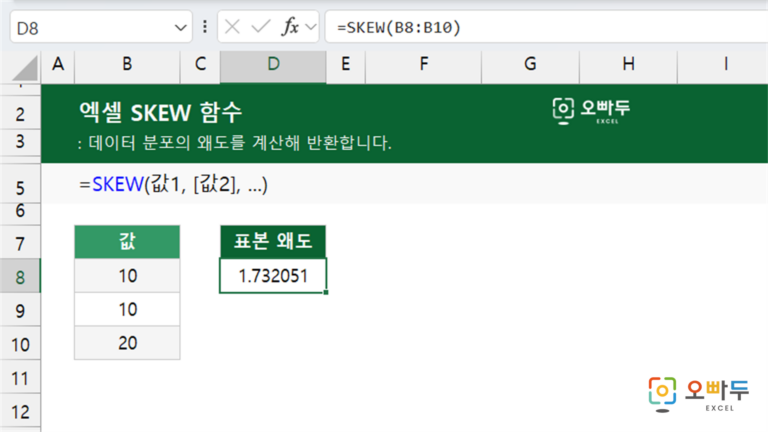Select row 3 header
Screen dimensions: 768x432
20,143
